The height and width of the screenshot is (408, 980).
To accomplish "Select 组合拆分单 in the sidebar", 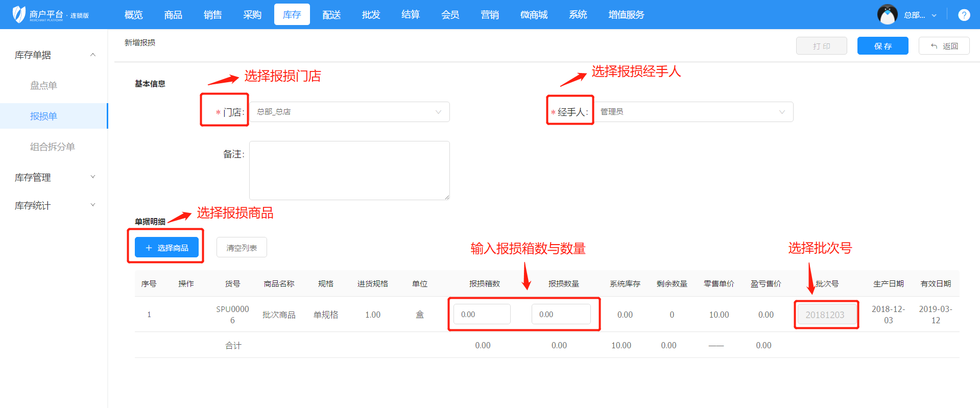I will 52,147.
